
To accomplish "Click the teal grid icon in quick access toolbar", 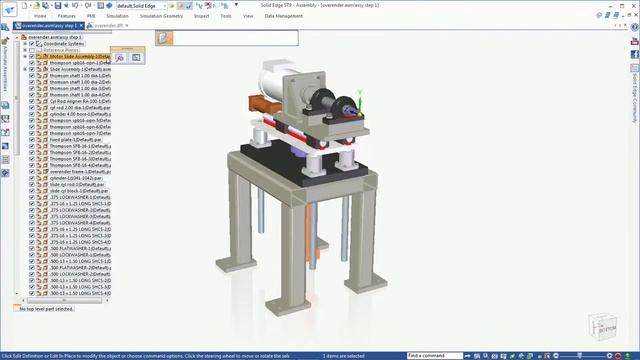I will [x=100, y=6].
